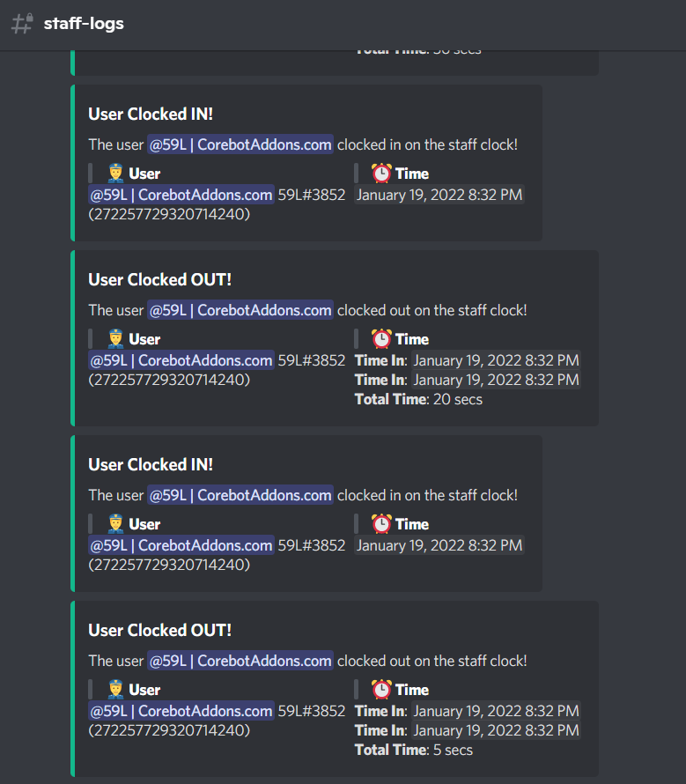Click police officer emoji in 5 secs clock-out embed

115,690
